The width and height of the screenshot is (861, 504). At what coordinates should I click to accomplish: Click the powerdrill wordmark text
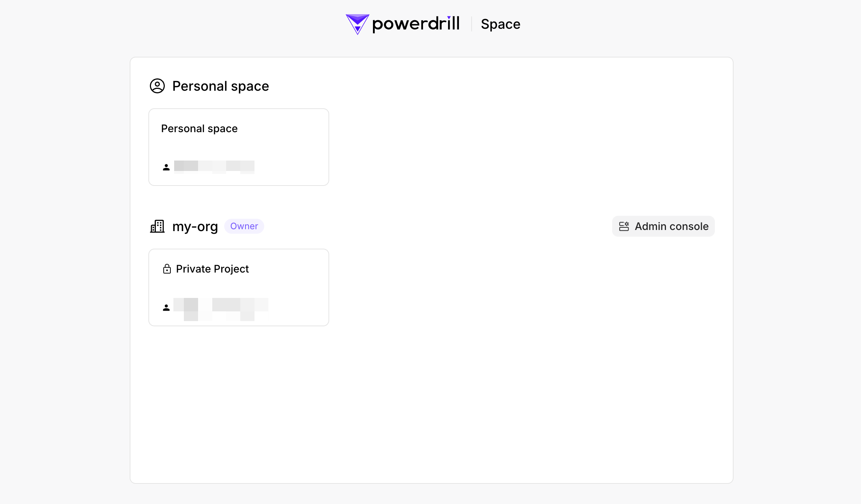[x=416, y=24]
